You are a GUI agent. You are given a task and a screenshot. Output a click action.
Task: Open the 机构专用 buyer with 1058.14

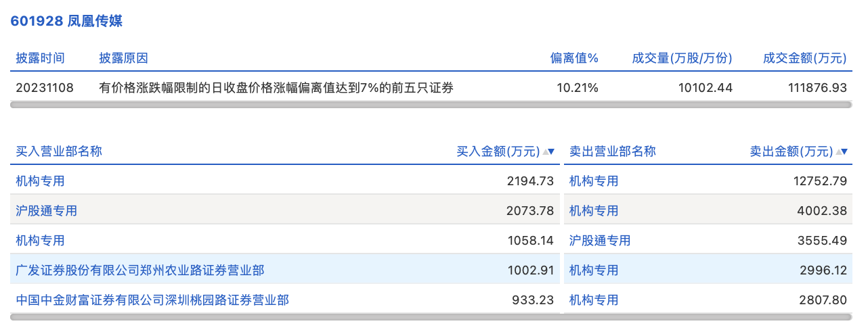[x=41, y=241]
